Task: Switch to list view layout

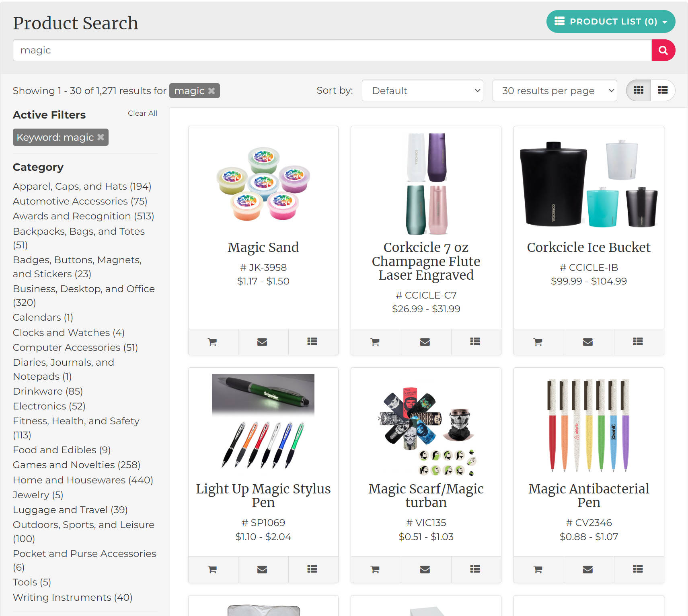Action: click(663, 90)
